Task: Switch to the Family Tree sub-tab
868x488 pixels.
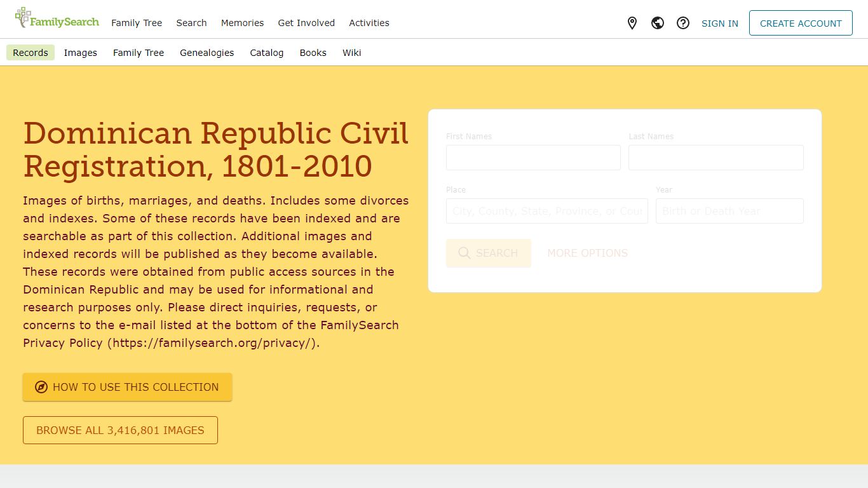Action: click(139, 53)
